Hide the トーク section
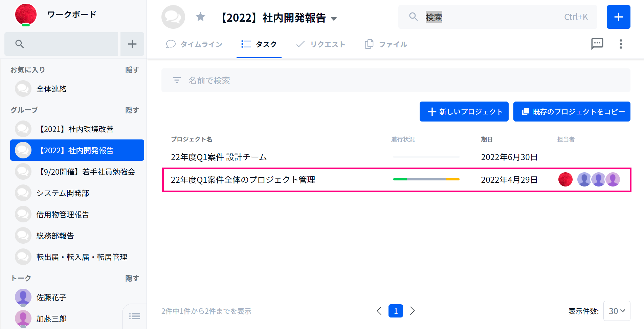 [x=132, y=278]
